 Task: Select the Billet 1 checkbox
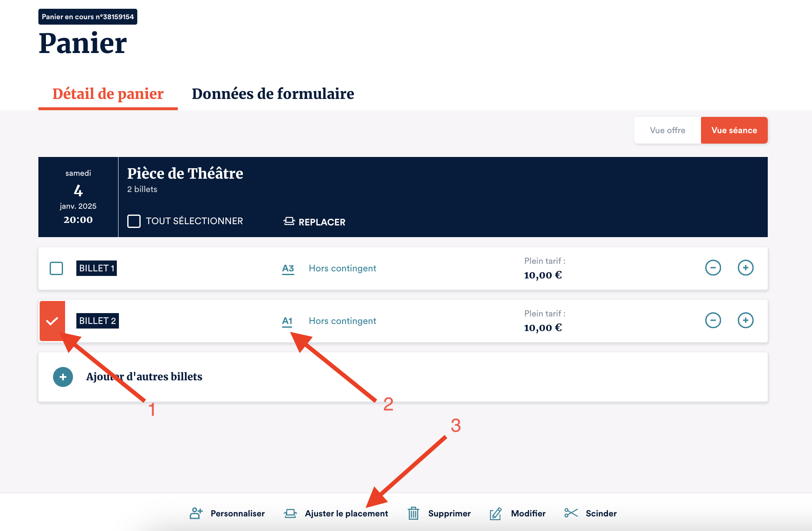pos(56,268)
